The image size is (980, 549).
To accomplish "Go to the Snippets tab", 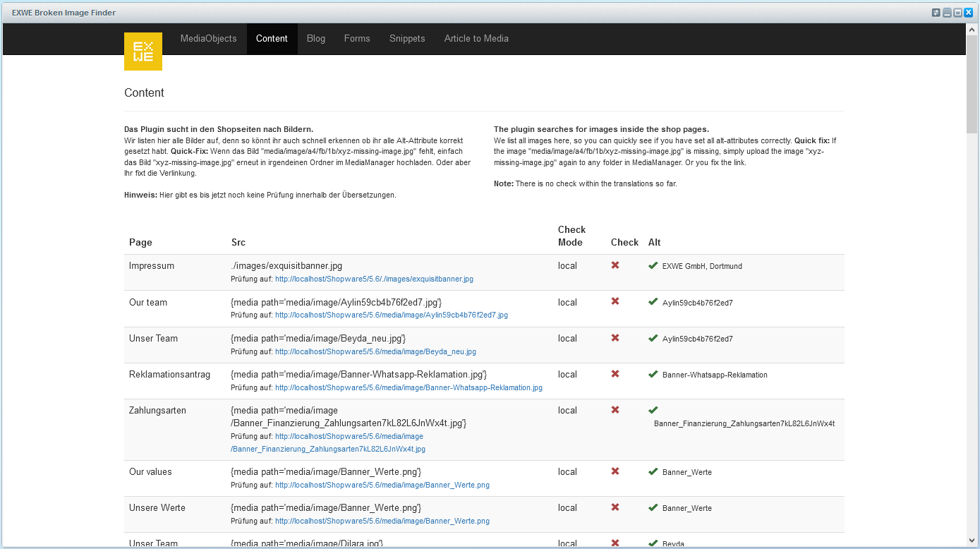I will click(x=407, y=39).
